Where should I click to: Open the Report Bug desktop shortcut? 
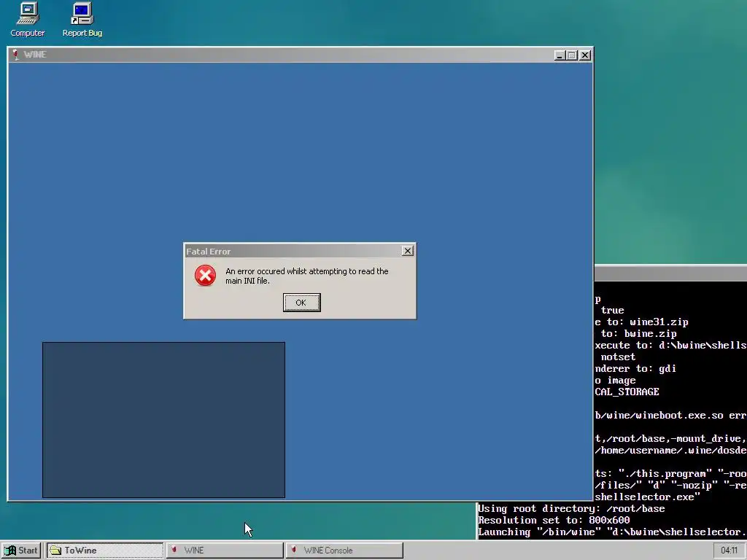[x=82, y=20]
